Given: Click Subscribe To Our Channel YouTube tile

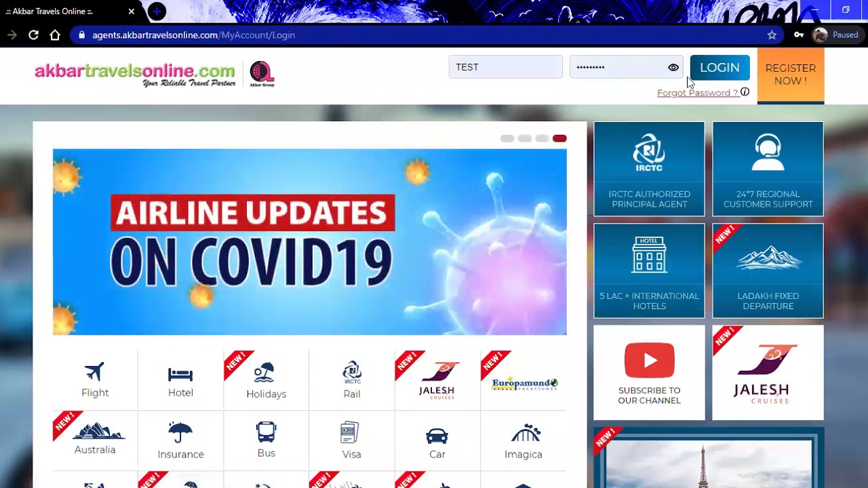Looking at the screenshot, I should [649, 372].
